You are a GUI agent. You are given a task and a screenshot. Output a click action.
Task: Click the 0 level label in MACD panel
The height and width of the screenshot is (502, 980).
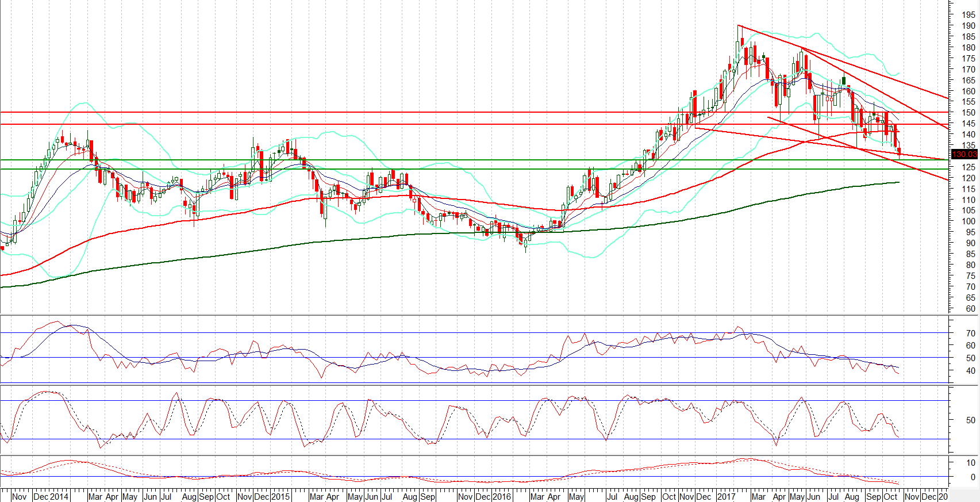coord(973,477)
